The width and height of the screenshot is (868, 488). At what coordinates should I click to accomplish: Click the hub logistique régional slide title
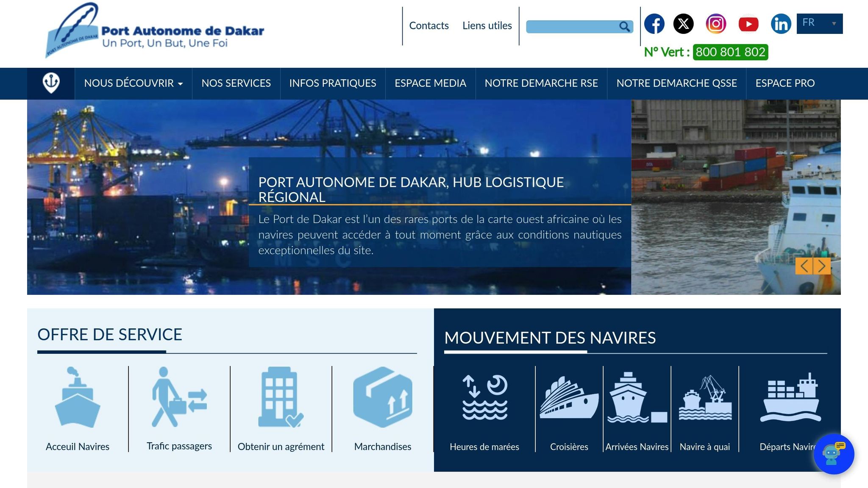click(x=411, y=189)
